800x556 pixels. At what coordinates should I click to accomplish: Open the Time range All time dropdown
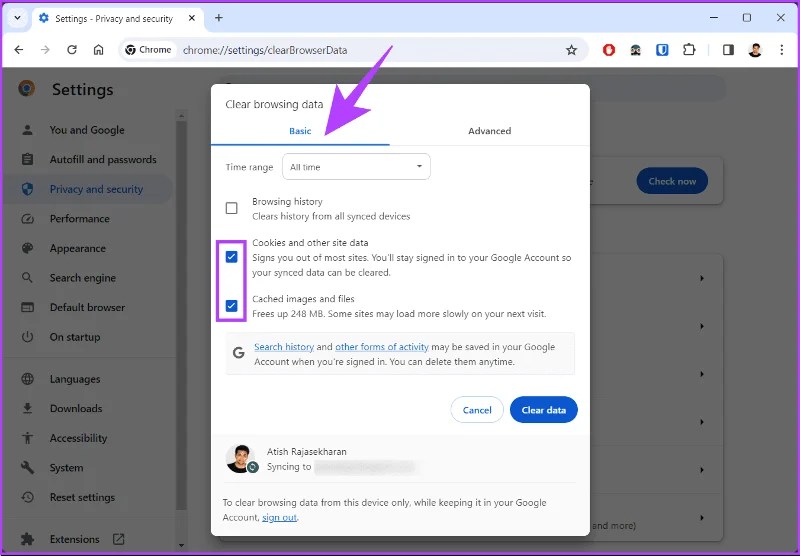click(356, 167)
